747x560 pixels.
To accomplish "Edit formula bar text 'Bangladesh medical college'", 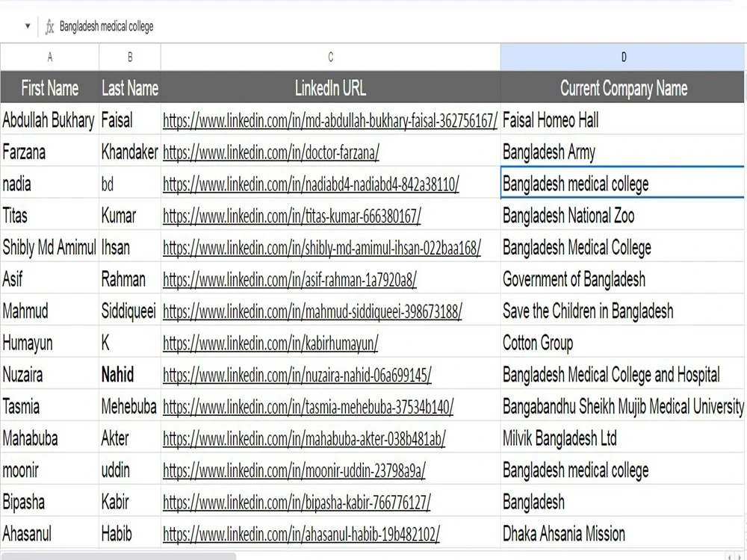I will (x=106, y=26).
